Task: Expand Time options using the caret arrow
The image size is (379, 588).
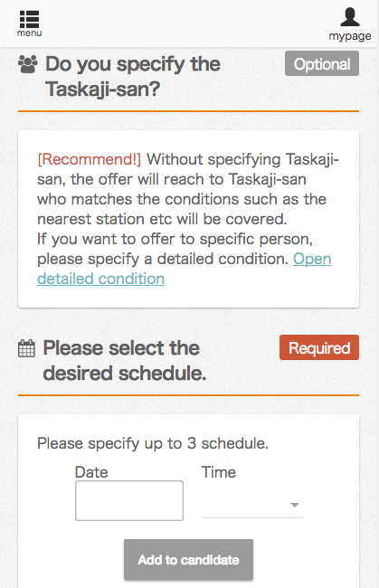Action: [295, 505]
